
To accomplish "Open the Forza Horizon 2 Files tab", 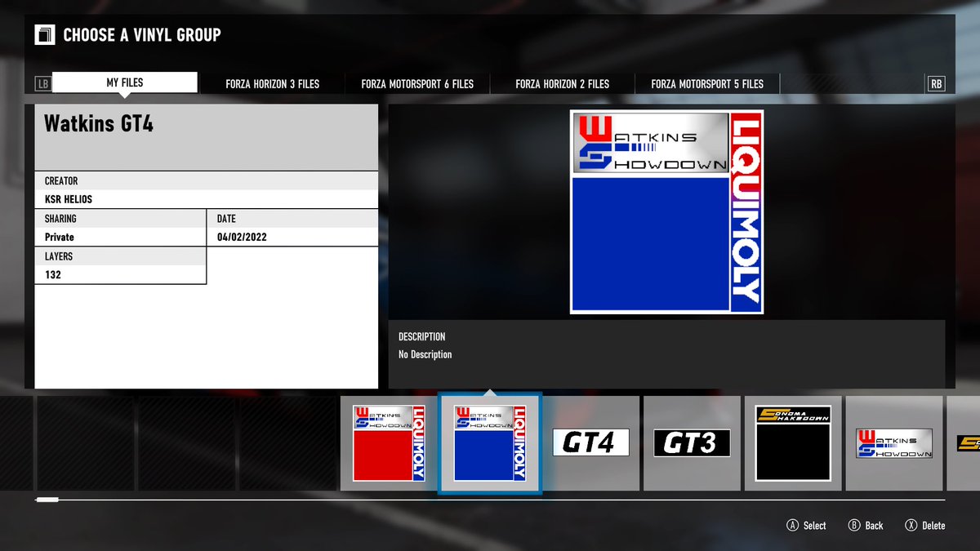I will coord(562,83).
